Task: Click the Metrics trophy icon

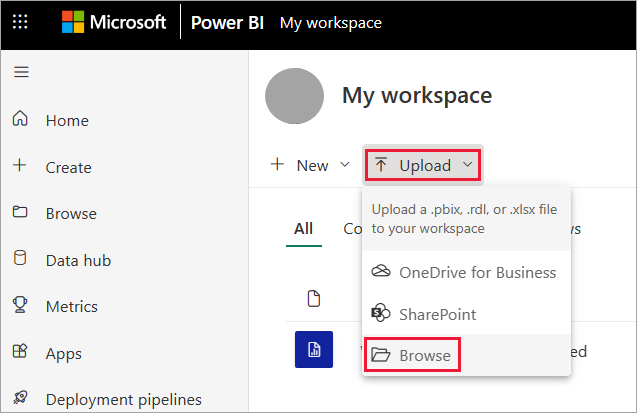Action: pyautogui.click(x=20, y=305)
